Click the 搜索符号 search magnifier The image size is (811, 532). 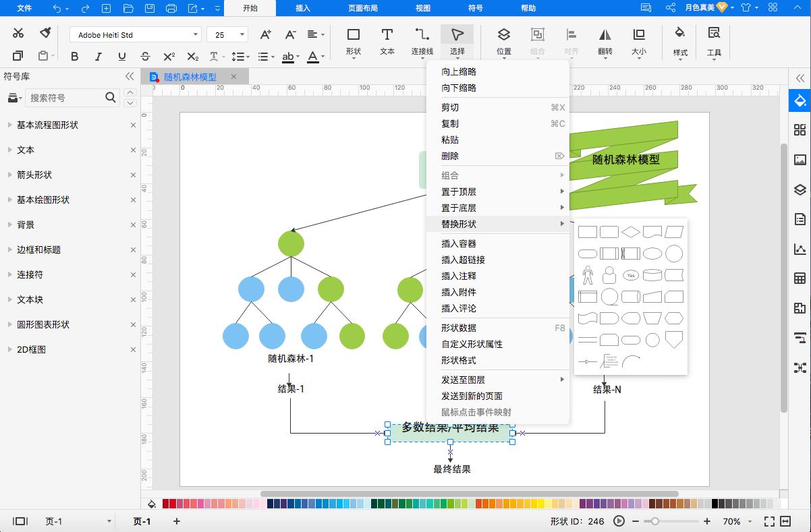coord(110,98)
